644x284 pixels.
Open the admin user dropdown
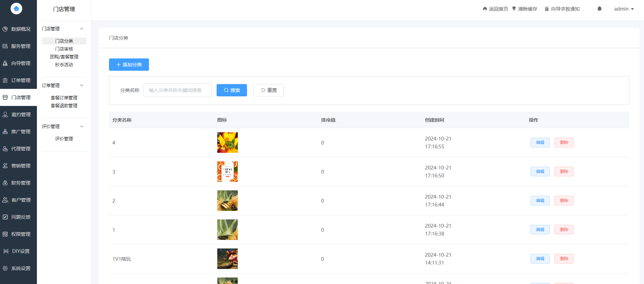tap(624, 9)
